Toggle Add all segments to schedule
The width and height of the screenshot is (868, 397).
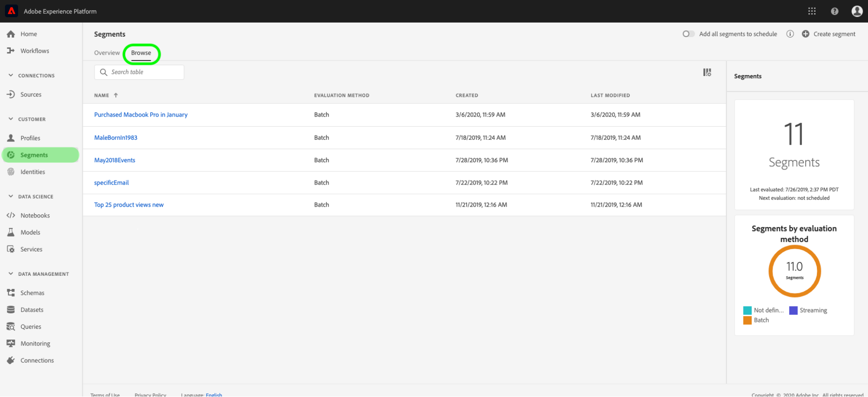coord(689,34)
